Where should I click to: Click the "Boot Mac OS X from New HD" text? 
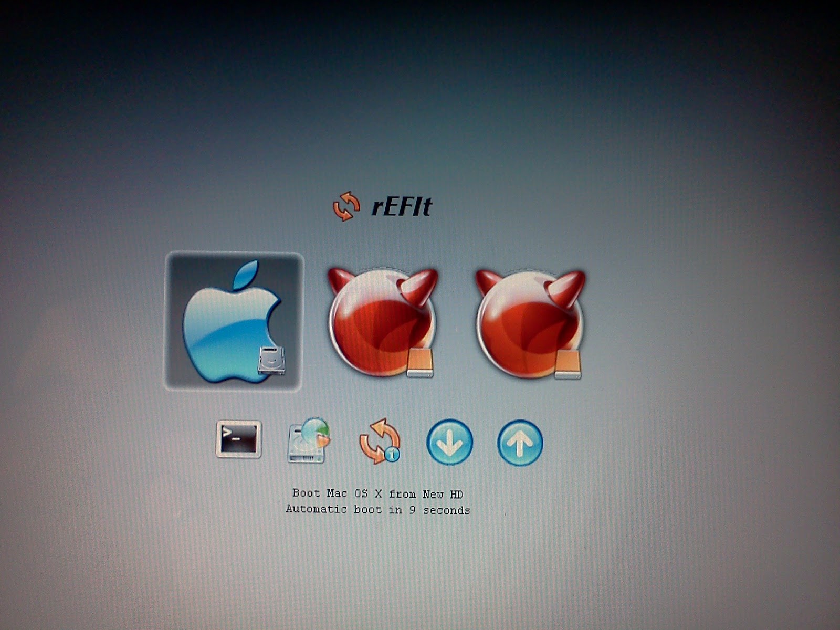[378, 493]
